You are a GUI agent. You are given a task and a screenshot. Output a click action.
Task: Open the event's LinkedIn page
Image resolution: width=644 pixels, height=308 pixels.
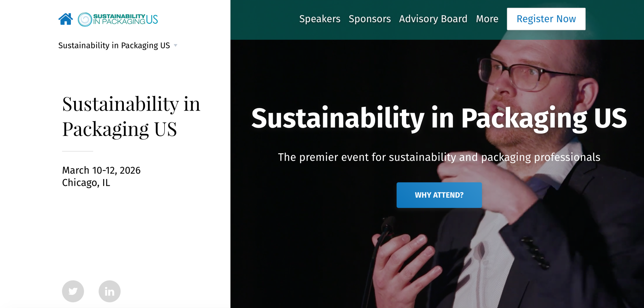coord(109,291)
